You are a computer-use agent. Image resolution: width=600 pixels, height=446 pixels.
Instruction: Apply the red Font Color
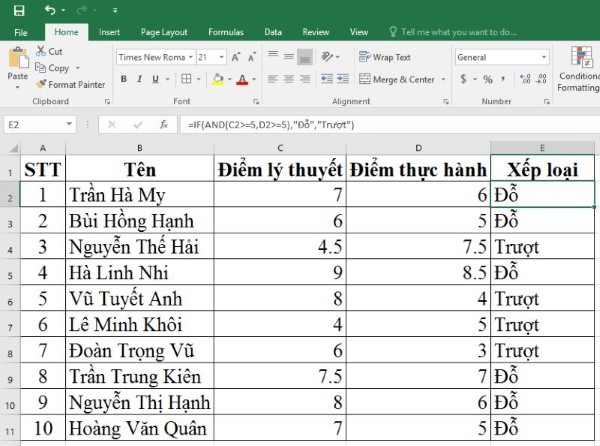pos(242,79)
